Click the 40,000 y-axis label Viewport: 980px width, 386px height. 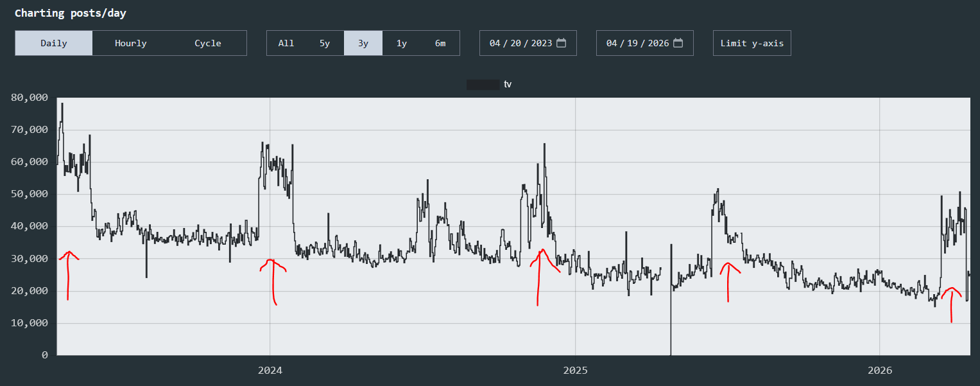tap(30, 226)
